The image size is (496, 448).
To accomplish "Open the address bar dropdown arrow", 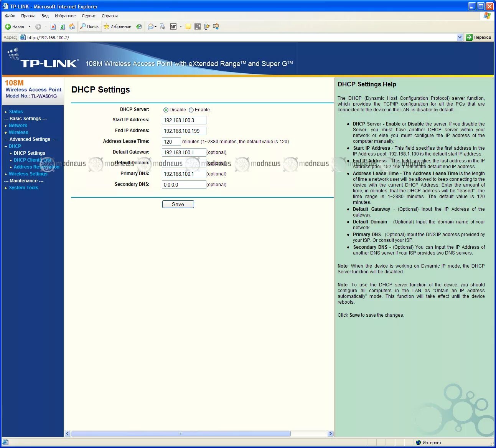I will (460, 37).
